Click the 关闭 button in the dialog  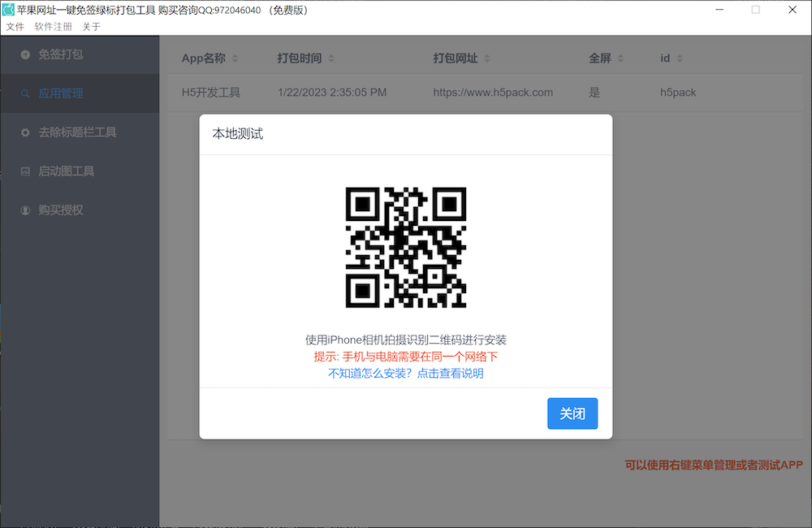[x=572, y=413]
